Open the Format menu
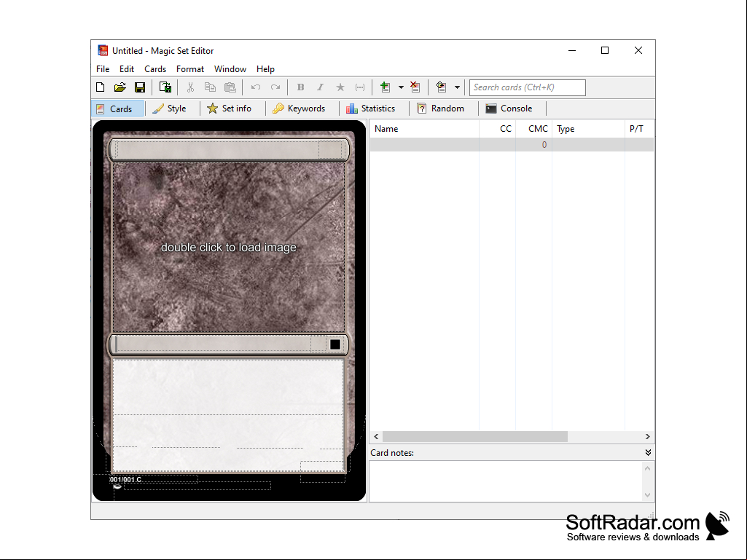 tap(190, 69)
